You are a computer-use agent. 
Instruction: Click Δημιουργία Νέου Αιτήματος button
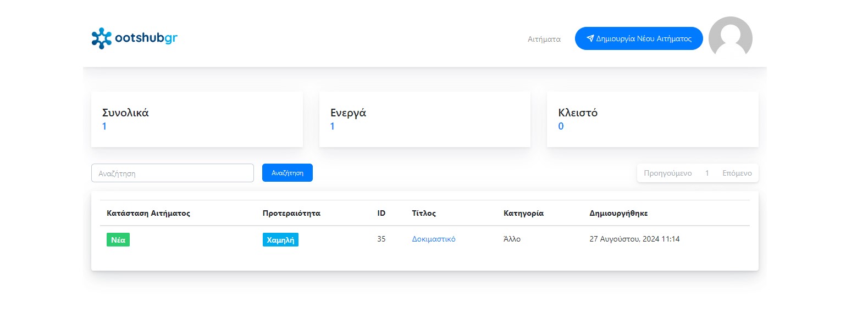[639, 38]
